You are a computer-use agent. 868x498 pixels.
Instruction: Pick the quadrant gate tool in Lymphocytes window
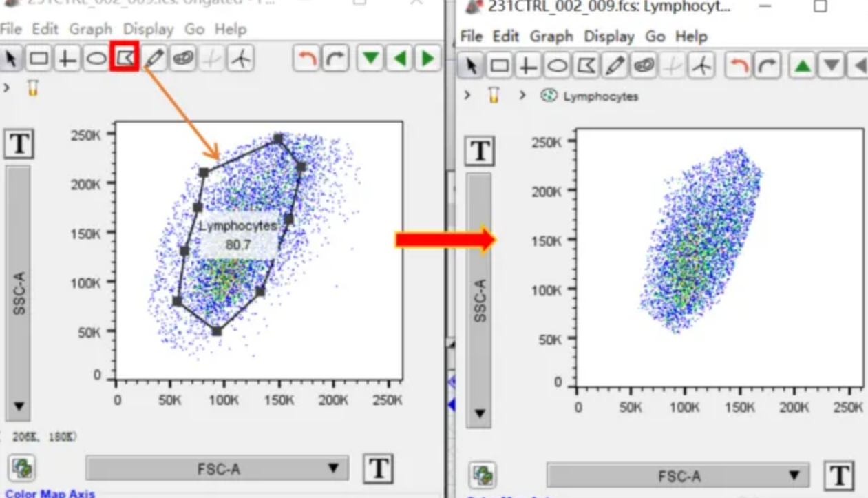527,65
